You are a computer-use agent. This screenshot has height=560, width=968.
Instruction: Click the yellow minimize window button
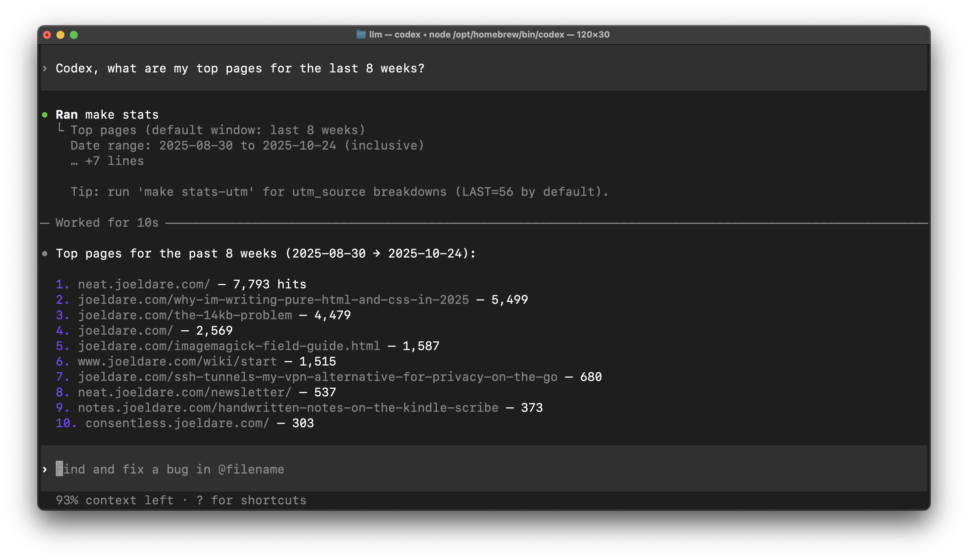pos(60,35)
